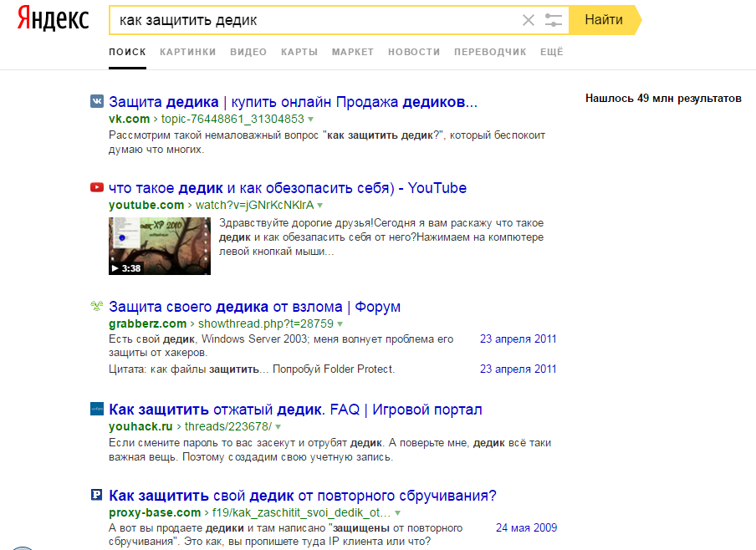756x550 pixels.
Task: Click the youhack.ru domain link
Action: [140, 426]
